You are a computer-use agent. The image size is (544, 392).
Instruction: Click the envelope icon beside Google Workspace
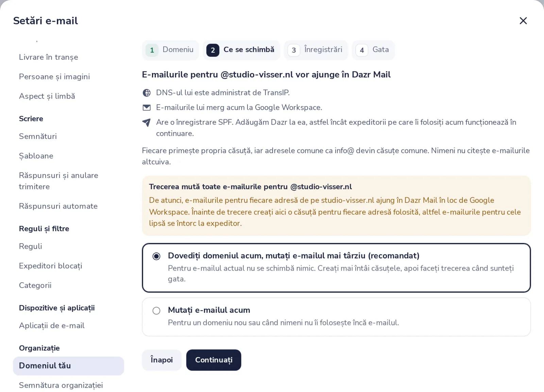(147, 108)
